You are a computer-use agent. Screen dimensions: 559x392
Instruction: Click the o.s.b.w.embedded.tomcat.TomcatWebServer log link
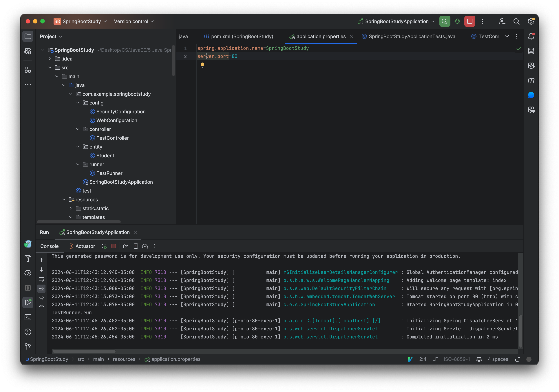click(339, 297)
